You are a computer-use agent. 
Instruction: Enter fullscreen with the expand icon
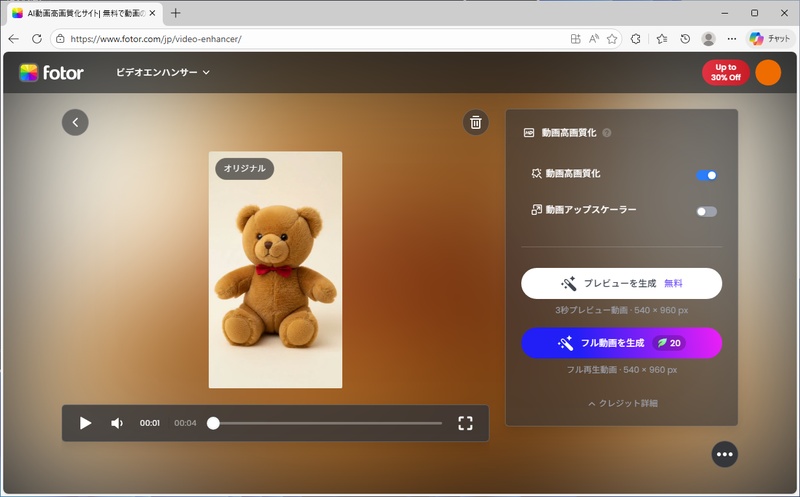click(x=465, y=423)
